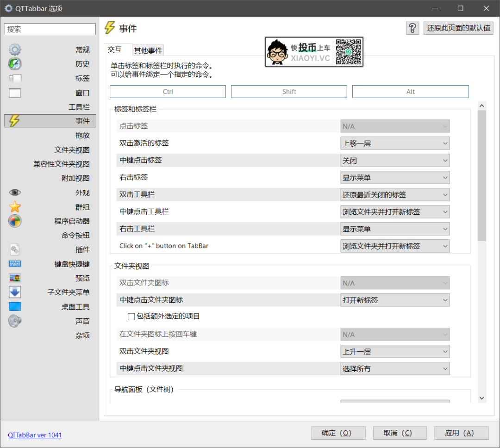Click the star icon for 群组
The image size is (500, 448).
tap(15, 207)
